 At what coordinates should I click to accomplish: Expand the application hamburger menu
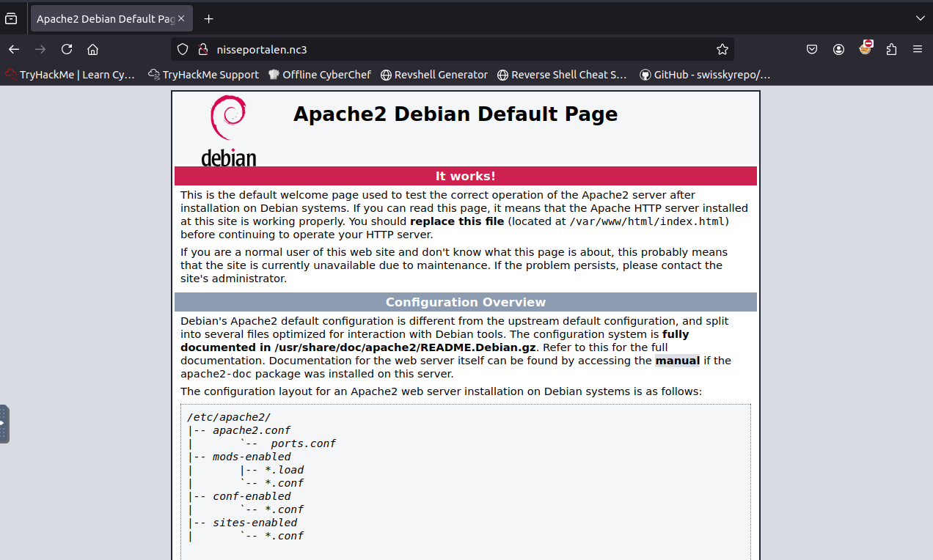(917, 49)
